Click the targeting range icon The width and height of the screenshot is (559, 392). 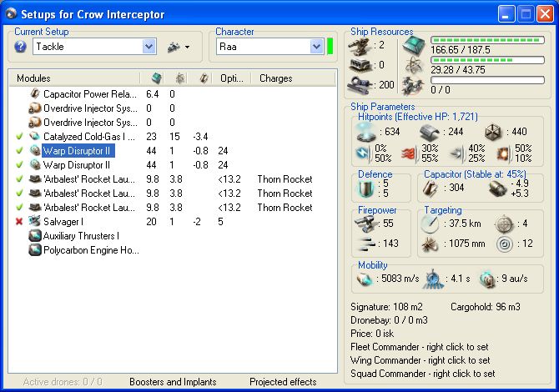430,224
